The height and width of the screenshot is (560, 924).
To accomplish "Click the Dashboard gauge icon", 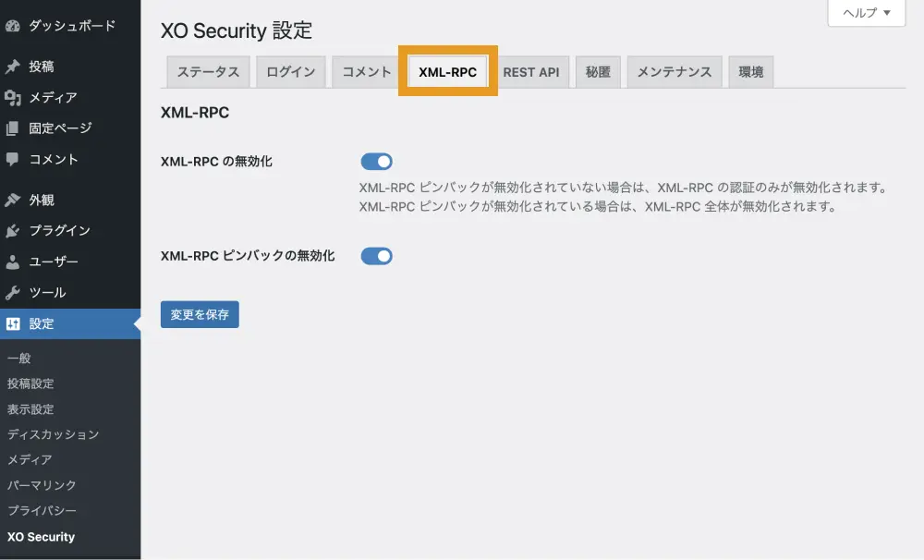I will tap(13, 26).
